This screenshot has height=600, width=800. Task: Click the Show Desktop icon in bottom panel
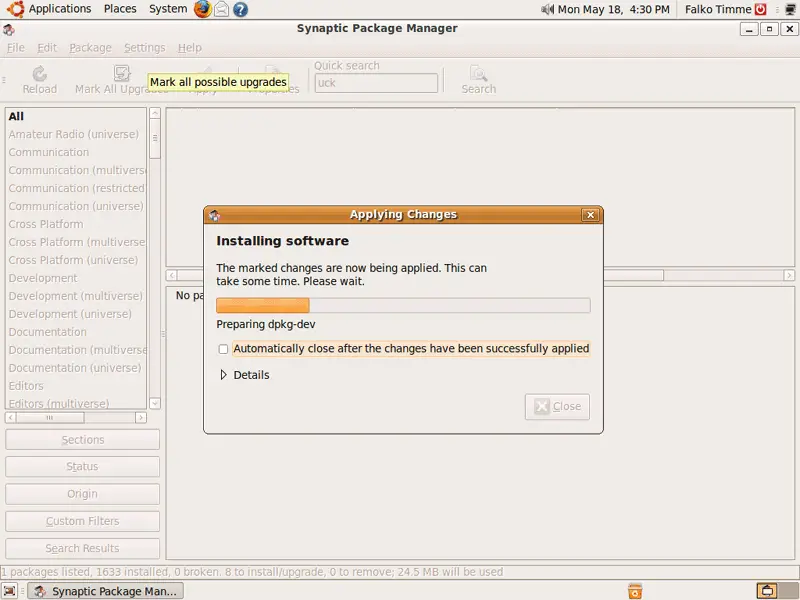(10, 591)
